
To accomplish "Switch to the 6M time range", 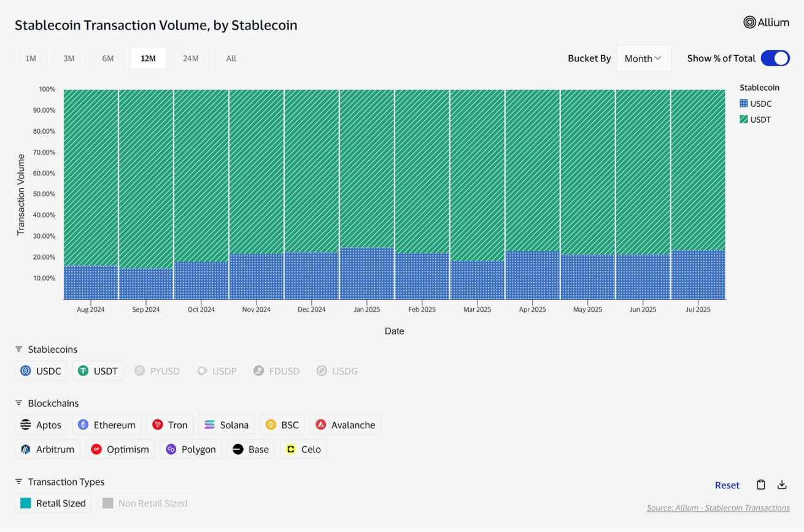I will click(108, 58).
